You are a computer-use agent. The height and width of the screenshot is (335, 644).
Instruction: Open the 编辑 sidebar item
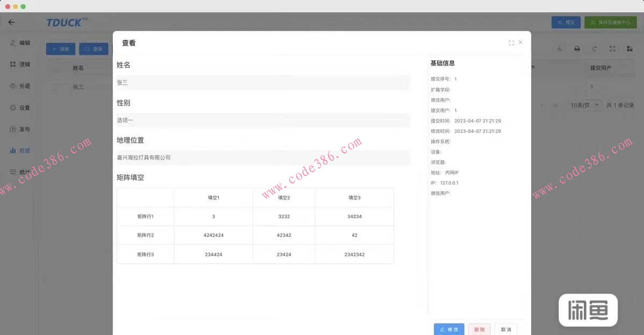[x=20, y=43]
